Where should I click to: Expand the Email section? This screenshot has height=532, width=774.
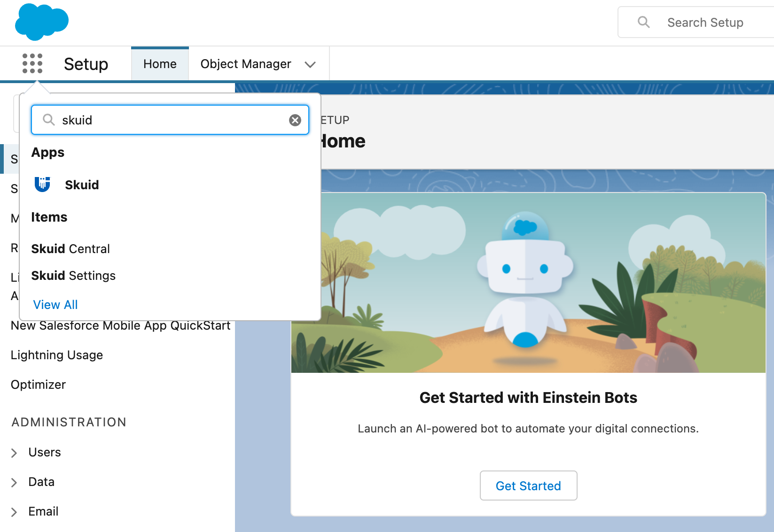tap(14, 512)
